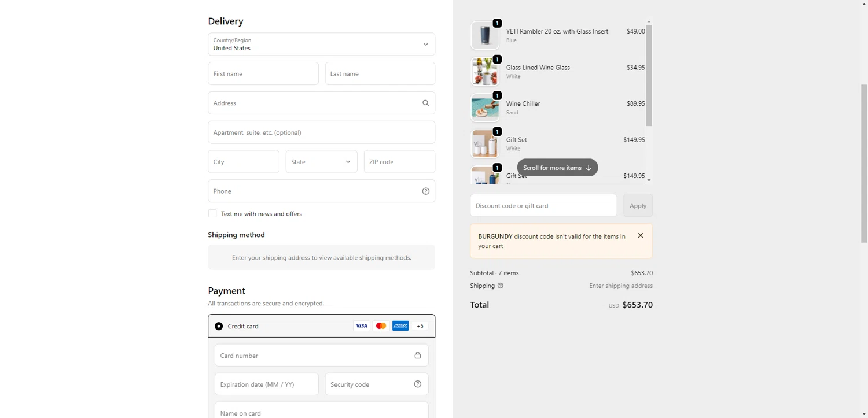
Task: Click the cart items list scrollbar thumb
Action: tap(649, 75)
